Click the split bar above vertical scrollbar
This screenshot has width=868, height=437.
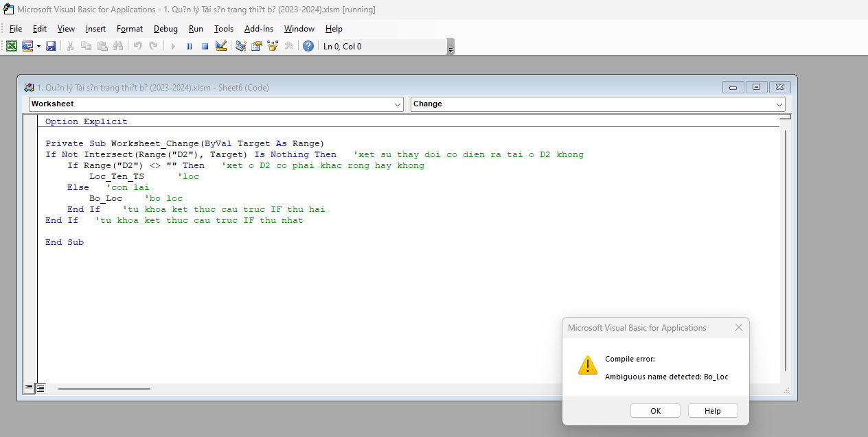[x=786, y=117]
